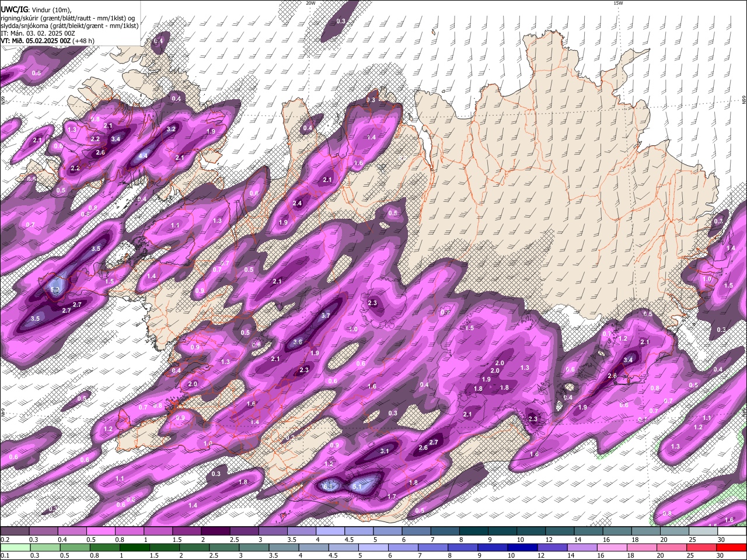Click the '15W' longitude label
The width and height of the screenshot is (747, 560).
pyautogui.click(x=618, y=3)
